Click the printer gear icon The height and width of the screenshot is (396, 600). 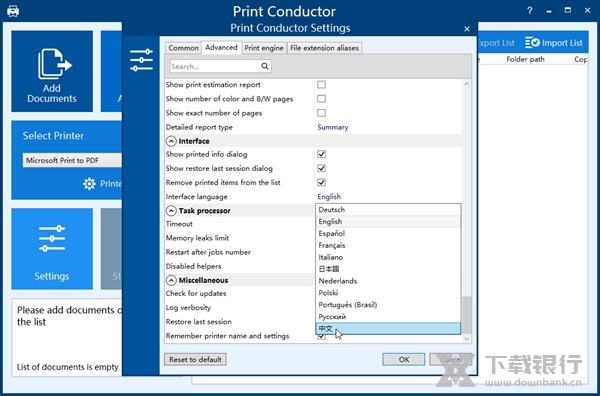[x=90, y=184]
